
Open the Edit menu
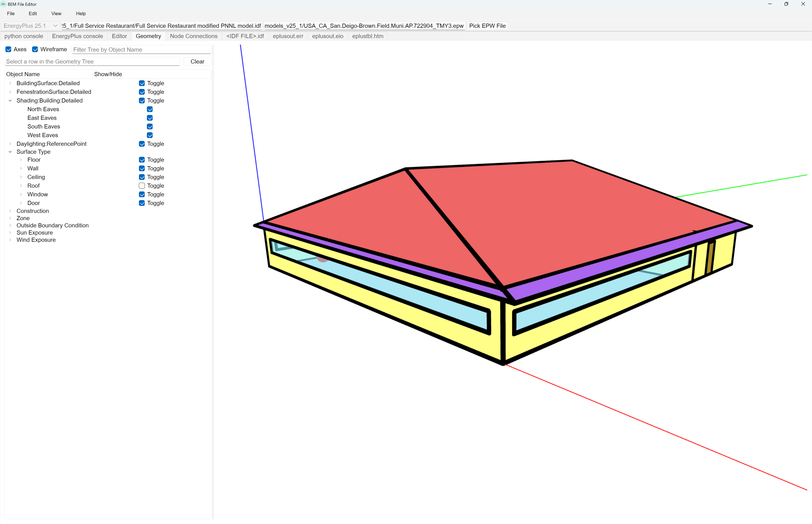pyautogui.click(x=33, y=14)
